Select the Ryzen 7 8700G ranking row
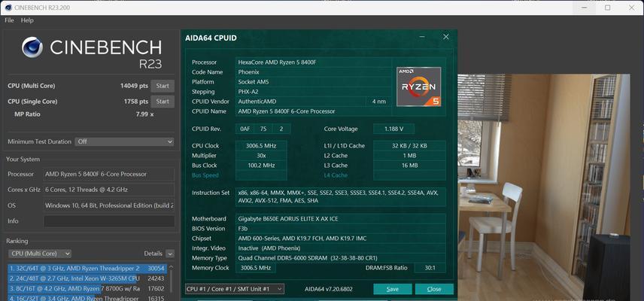 (x=87, y=288)
